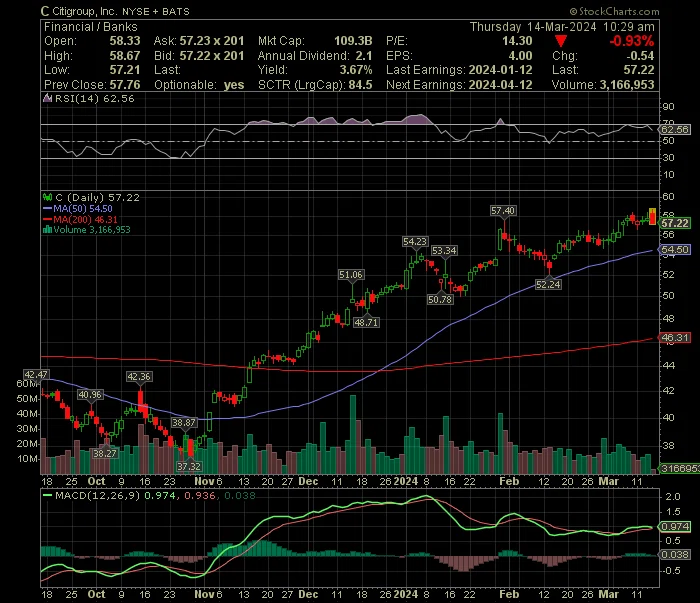Viewport: 700px width, 603px height.
Task: Click the 37.32 lowest price label
Action: (189, 466)
